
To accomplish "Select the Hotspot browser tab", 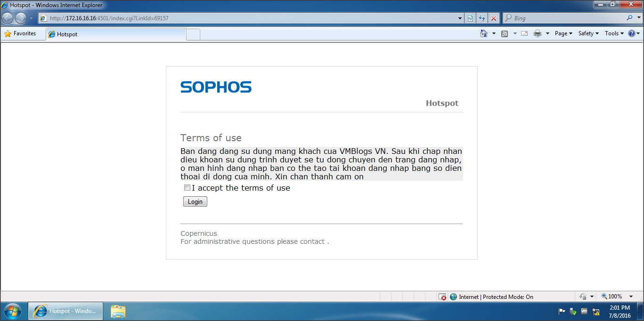I will (115, 34).
